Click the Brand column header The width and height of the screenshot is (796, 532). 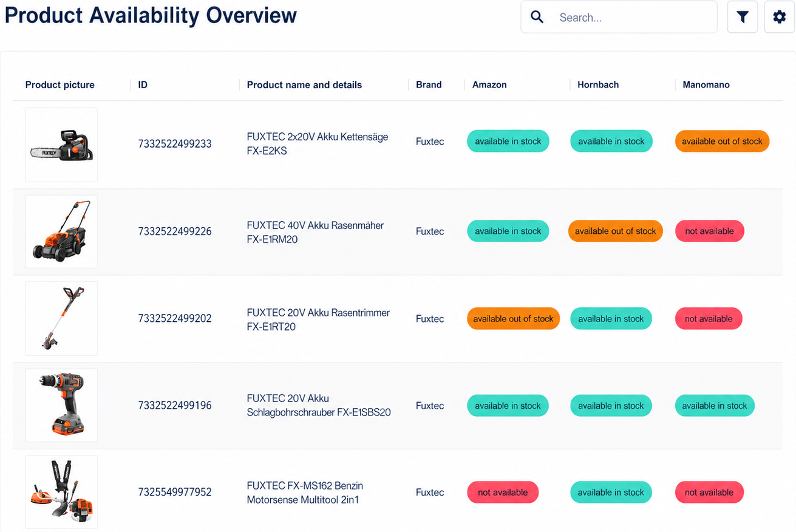coord(429,85)
